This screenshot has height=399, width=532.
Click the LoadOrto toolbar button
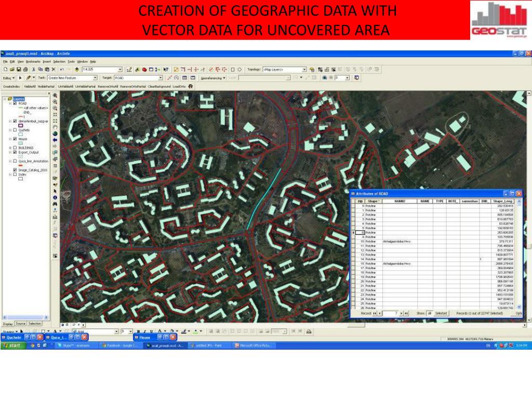(179, 86)
